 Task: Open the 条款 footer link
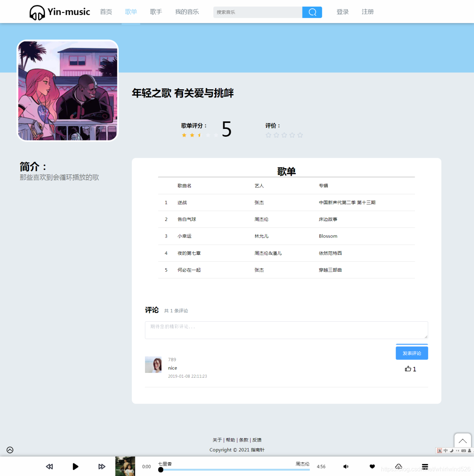click(244, 440)
